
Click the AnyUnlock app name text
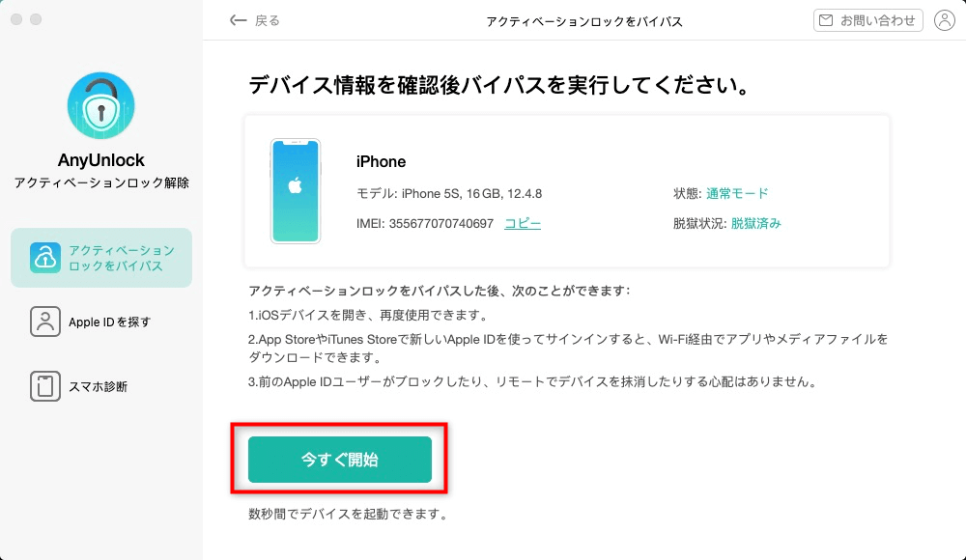[x=101, y=160]
